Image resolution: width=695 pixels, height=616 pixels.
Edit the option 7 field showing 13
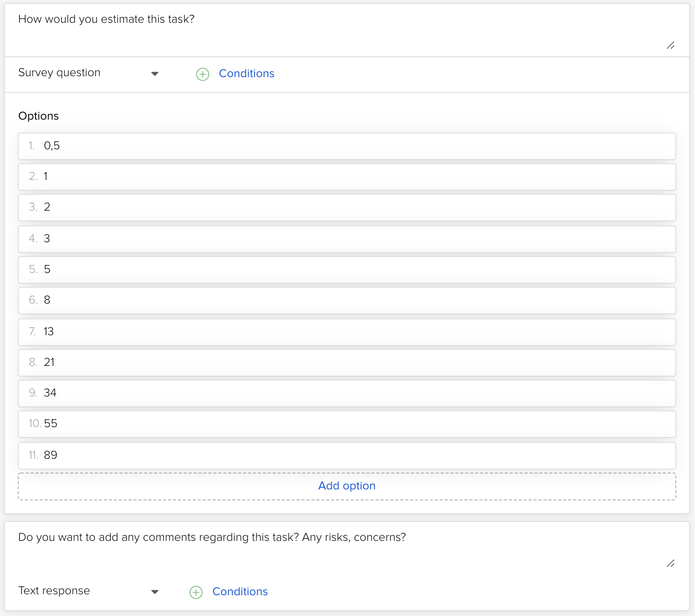(347, 332)
